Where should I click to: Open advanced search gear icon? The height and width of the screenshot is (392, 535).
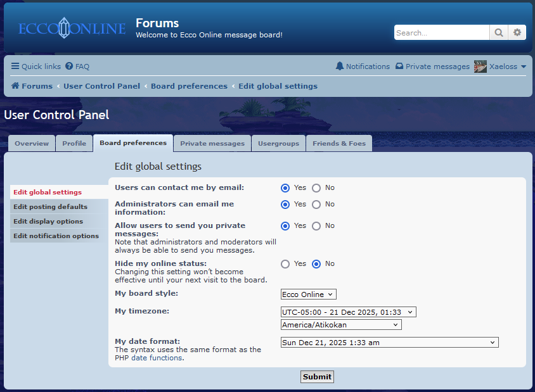(x=517, y=32)
